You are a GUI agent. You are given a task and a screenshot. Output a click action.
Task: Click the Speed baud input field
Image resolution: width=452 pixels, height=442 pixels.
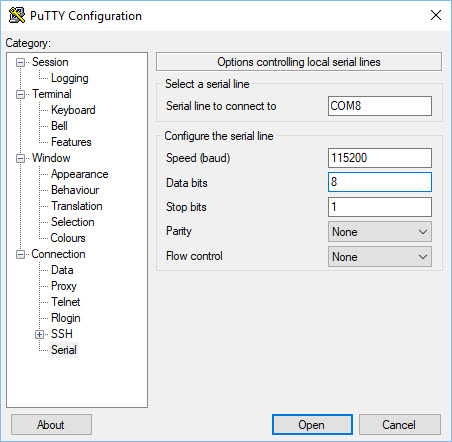[380, 158]
